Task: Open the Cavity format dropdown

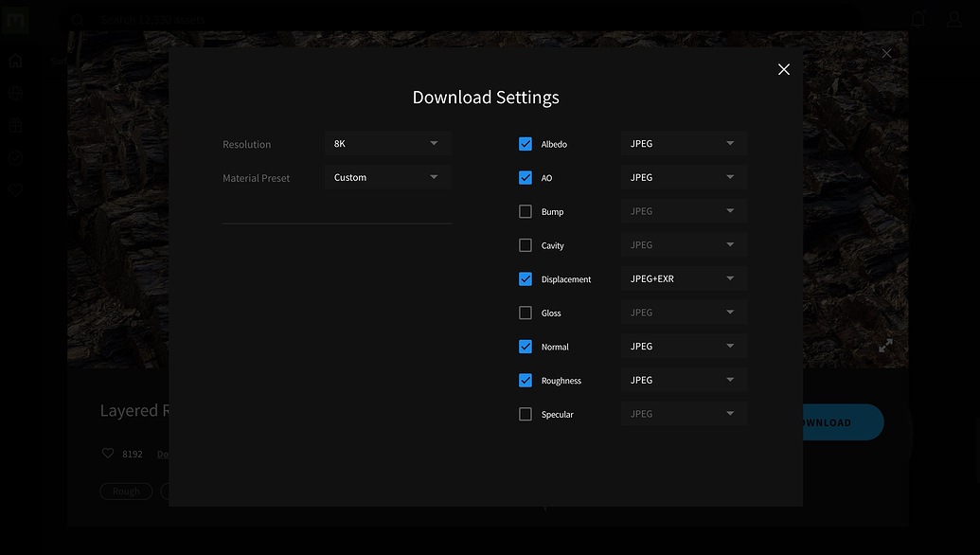Action: pos(684,245)
